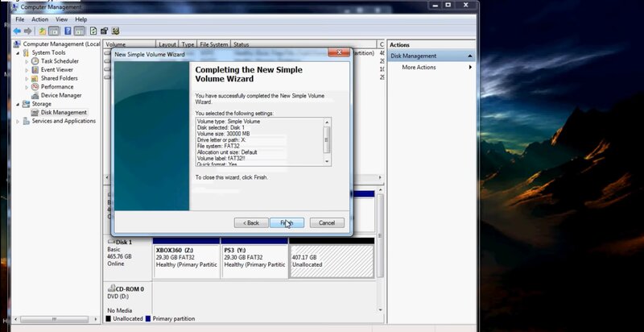The width and height of the screenshot is (644, 332).
Task: Select the Event Viewer icon
Action: coord(35,70)
